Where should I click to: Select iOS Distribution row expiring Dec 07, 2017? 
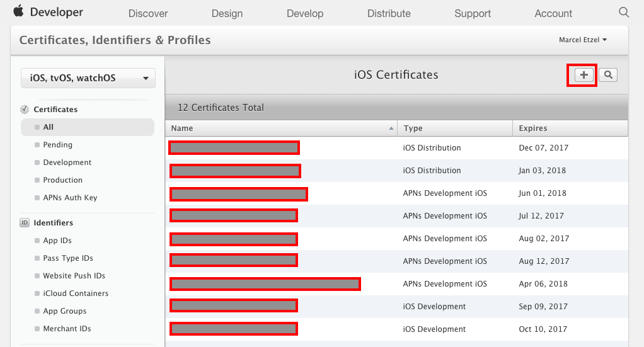(x=396, y=148)
